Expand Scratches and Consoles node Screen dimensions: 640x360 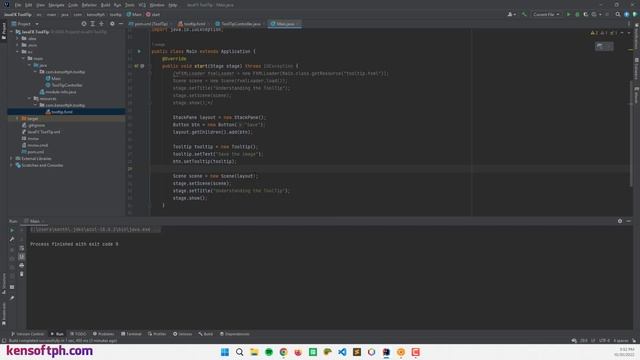tap(11, 165)
